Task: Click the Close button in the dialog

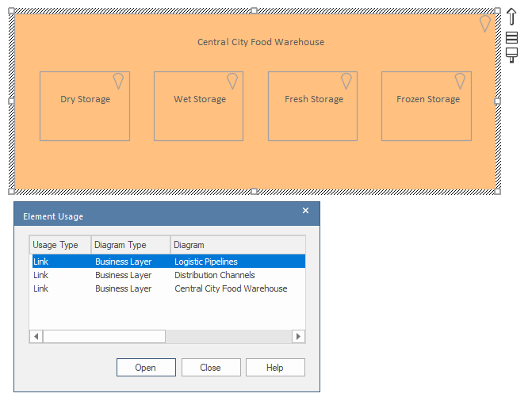Action: pos(210,368)
